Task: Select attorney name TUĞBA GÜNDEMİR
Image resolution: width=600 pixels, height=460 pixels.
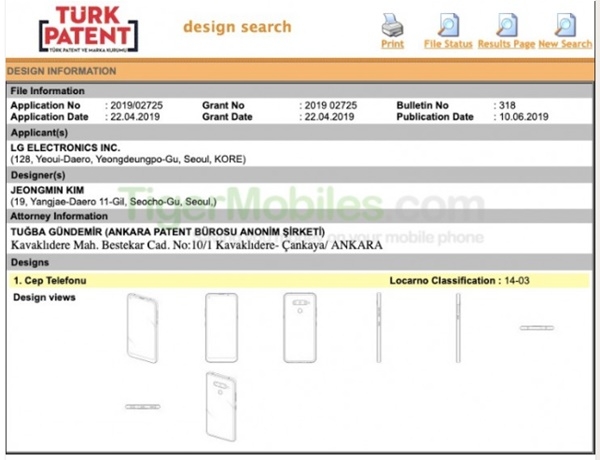Action: pos(56,232)
